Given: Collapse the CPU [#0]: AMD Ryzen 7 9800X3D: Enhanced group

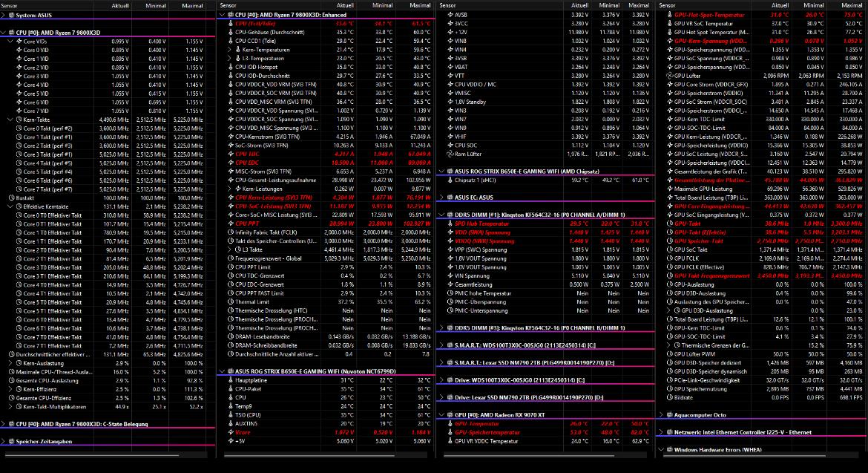Looking at the screenshot, I should pyautogui.click(x=223, y=15).
